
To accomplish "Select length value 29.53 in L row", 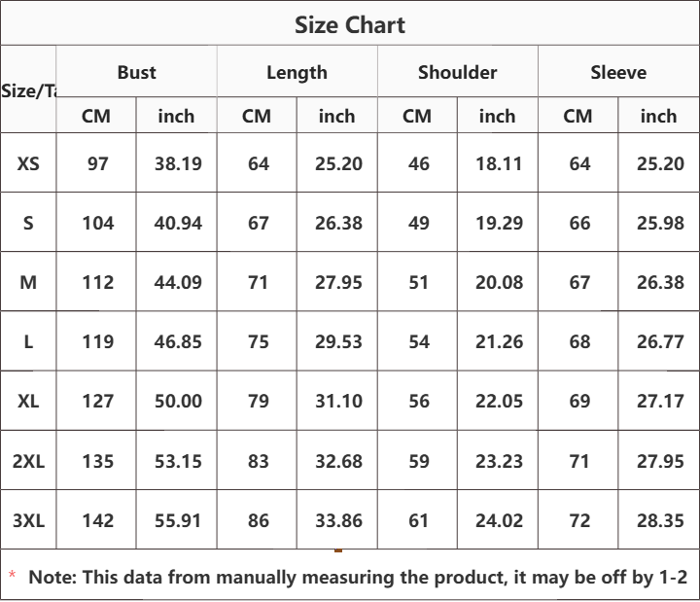I will [338, 342].
